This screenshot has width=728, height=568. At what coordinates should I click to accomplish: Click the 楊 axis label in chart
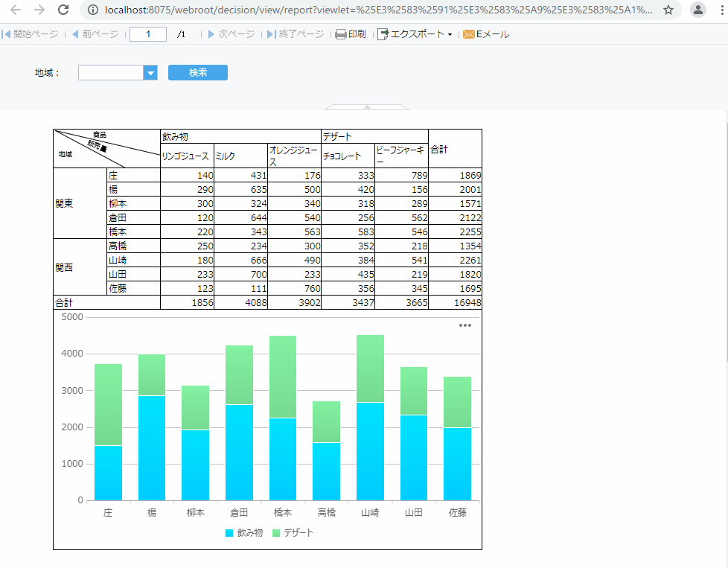tap(152, 512)
